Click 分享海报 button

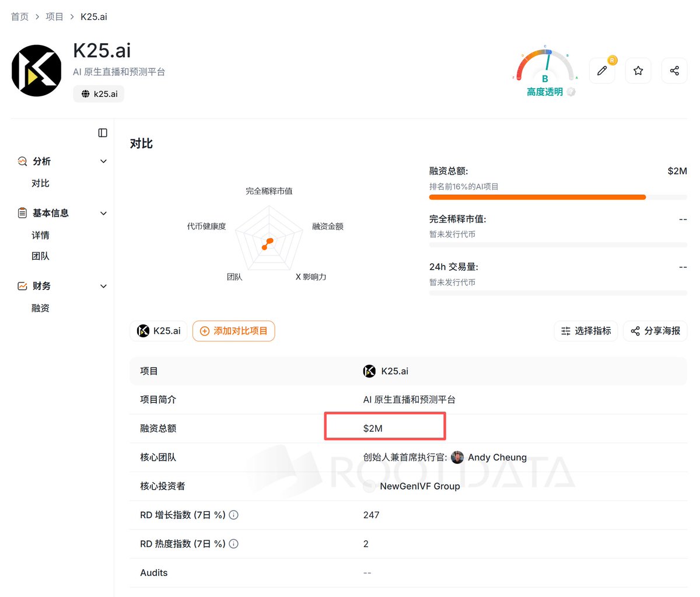point(655,331)
